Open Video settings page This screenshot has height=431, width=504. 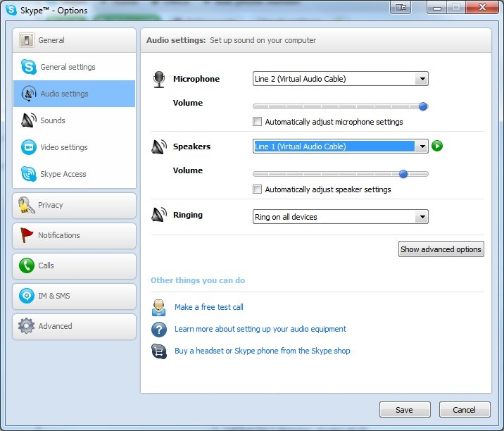pyautogui.click(x=74, y=147)
